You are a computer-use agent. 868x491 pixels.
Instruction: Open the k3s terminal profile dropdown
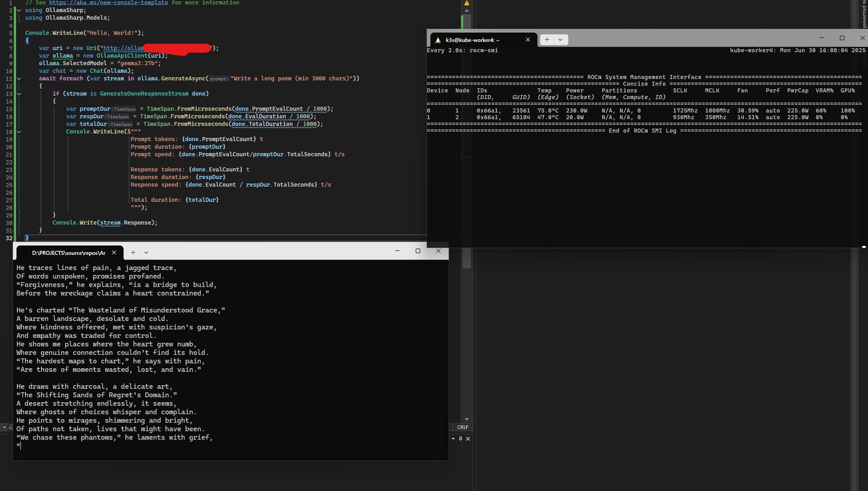click(560, 40)
